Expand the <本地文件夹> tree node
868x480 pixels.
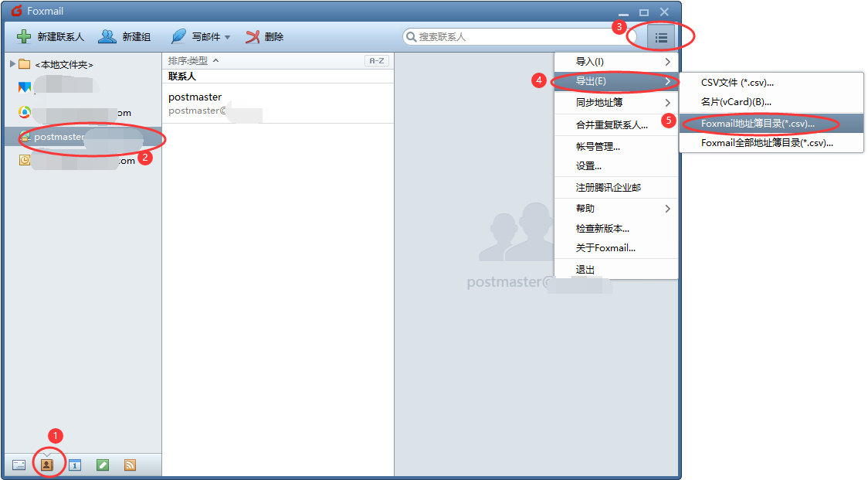12,64
